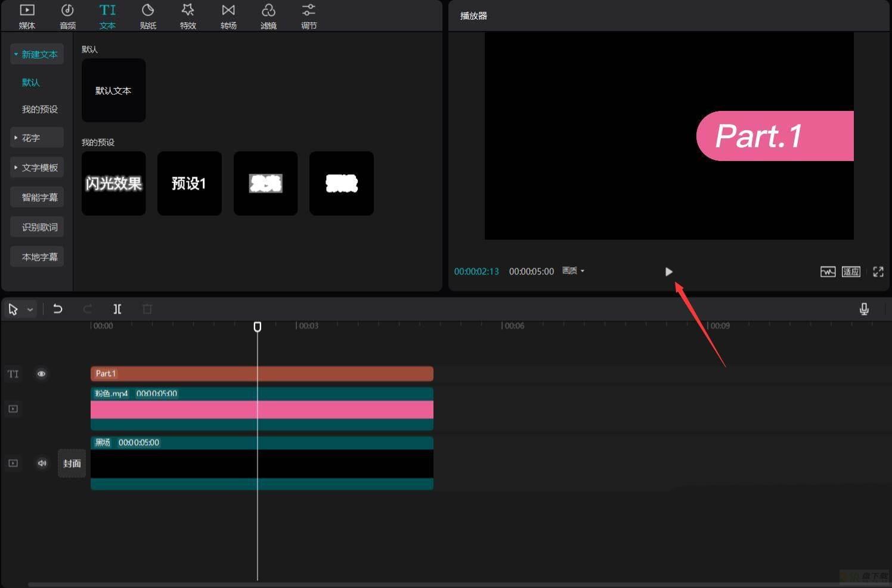Select the Part.1 text clip
This screenshot has width=892, height=588.
pos(262,374)
